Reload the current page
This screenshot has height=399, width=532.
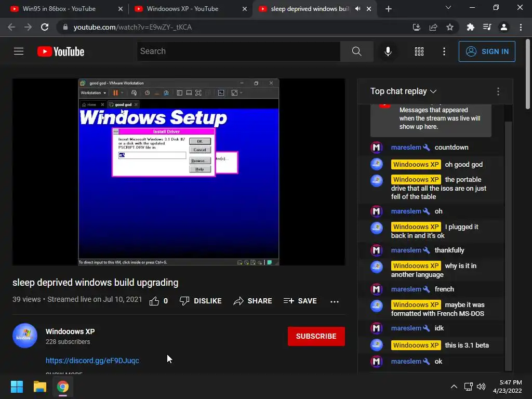coord(45,27)
